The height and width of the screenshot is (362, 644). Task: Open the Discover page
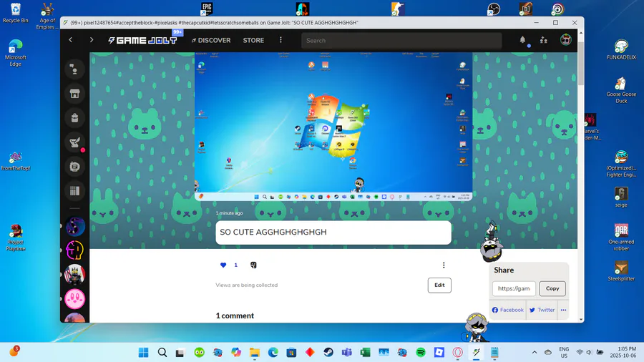(x=211, y=40)
